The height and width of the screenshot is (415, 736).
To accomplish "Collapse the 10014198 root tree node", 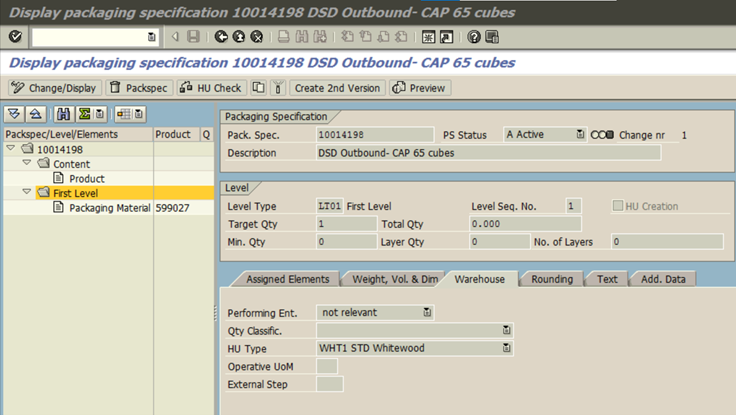I will point(12,149).
